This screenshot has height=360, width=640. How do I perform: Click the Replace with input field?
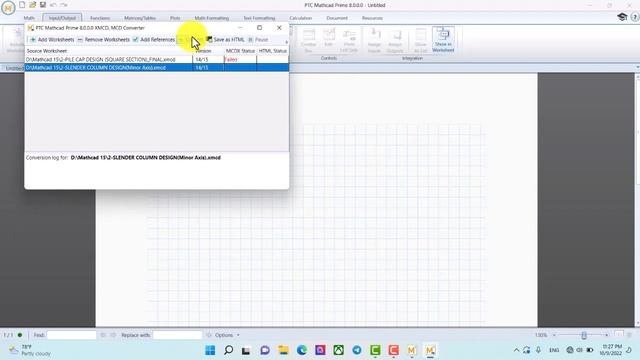pos(178,335)
